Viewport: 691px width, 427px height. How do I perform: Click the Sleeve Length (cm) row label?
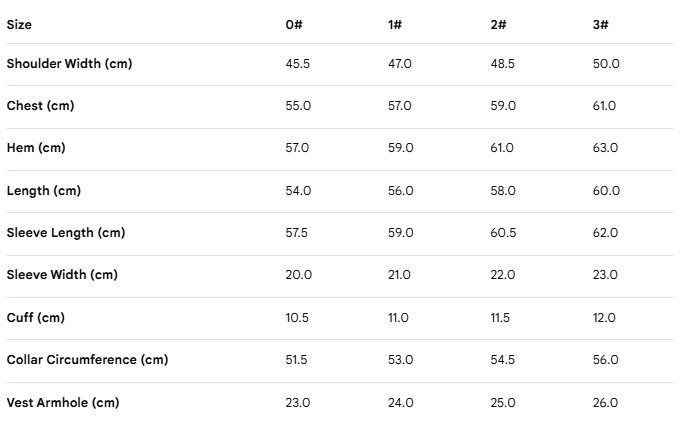(66, 233)
